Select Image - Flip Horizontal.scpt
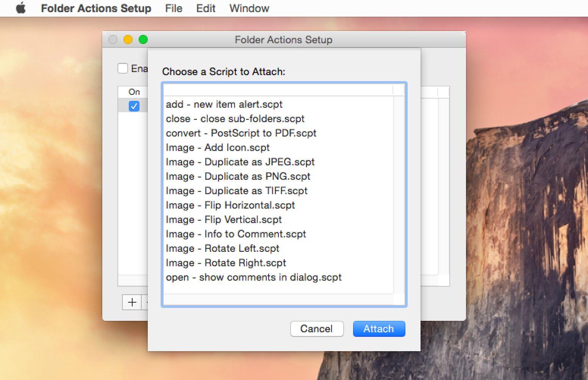This screenshot has width=588, height=380. pos(278,205)
